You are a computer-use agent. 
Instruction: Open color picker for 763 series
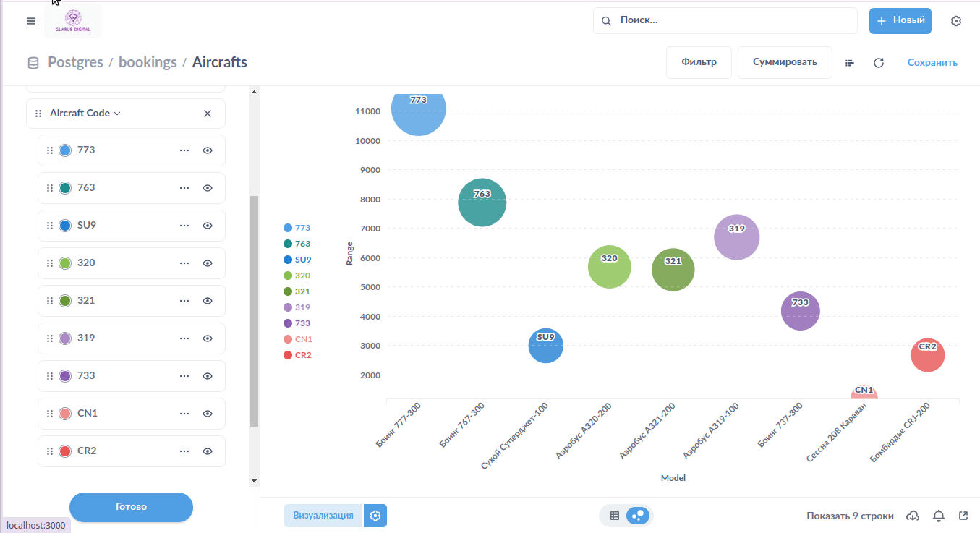pyautogui.click(x=65, y=188)
